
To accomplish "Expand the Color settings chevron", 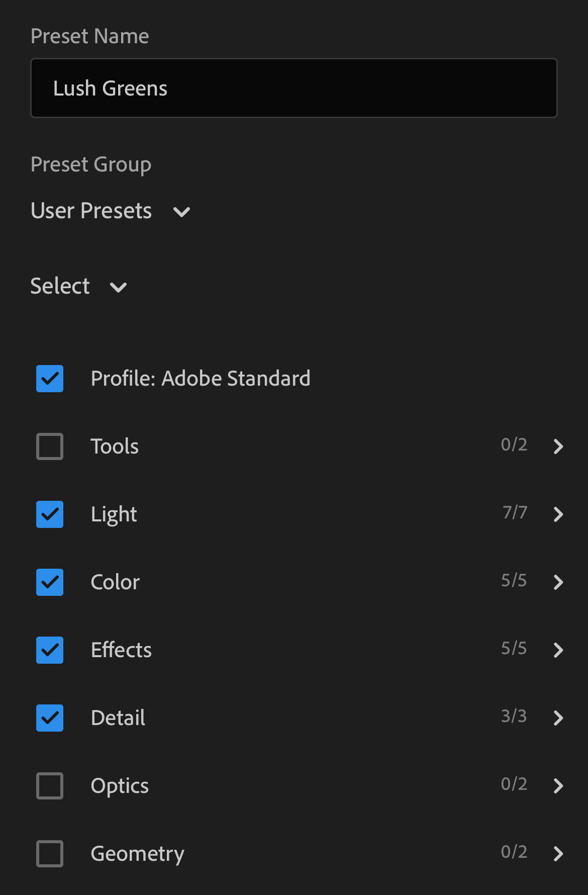I will coord(558,582).
